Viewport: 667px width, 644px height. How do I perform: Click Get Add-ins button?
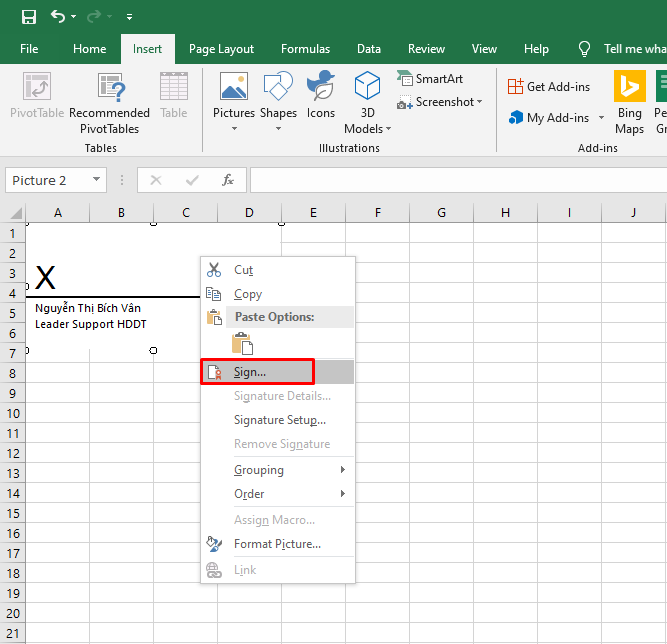click(x=548, y=87)
